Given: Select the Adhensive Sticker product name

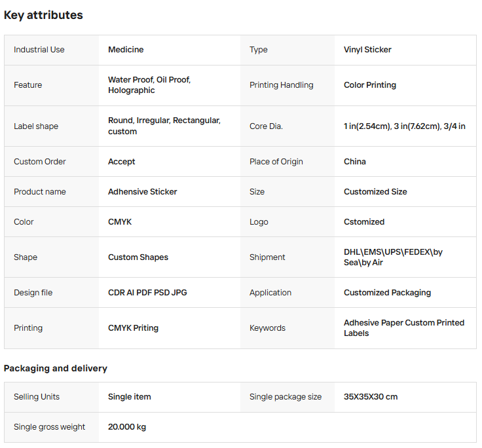Looking at the screenshot, I should [143, 191].
